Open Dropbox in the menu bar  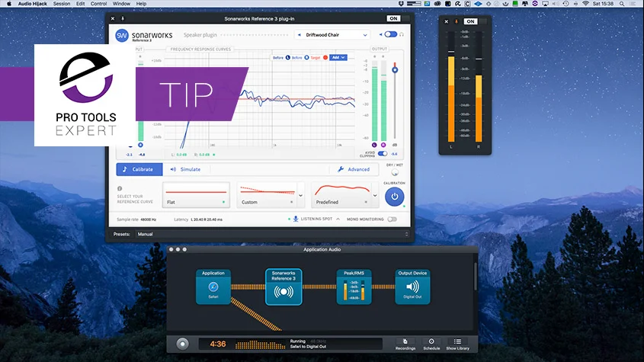[401, 4]
